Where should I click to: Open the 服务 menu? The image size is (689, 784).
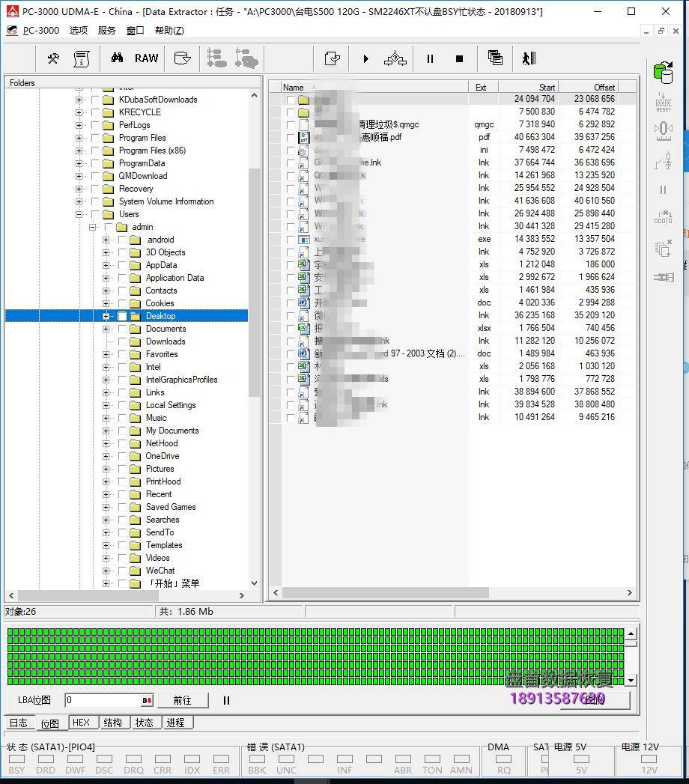[x=106, y=31]
